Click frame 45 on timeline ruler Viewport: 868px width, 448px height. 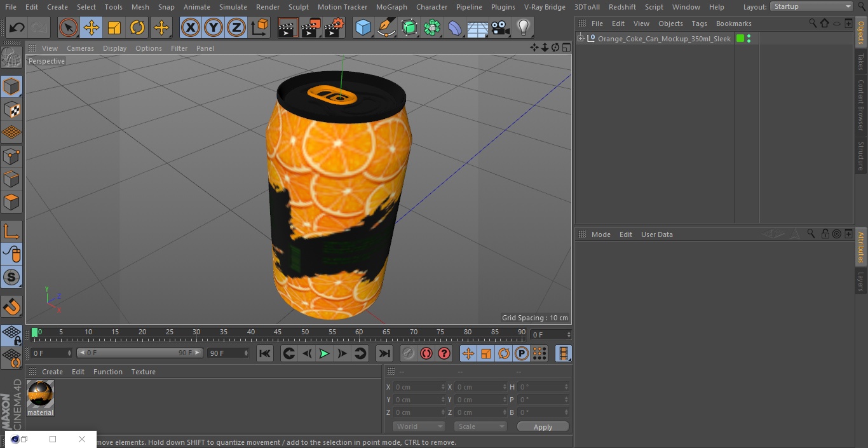point(278,332)
